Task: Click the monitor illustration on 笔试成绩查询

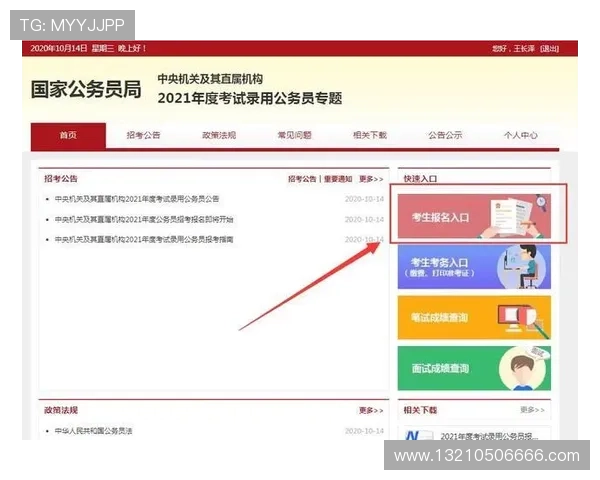Action: [x=522, y=320]
